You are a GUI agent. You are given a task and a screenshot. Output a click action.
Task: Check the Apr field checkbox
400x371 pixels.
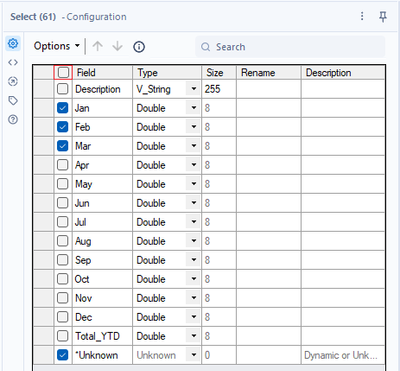point(63,165)
